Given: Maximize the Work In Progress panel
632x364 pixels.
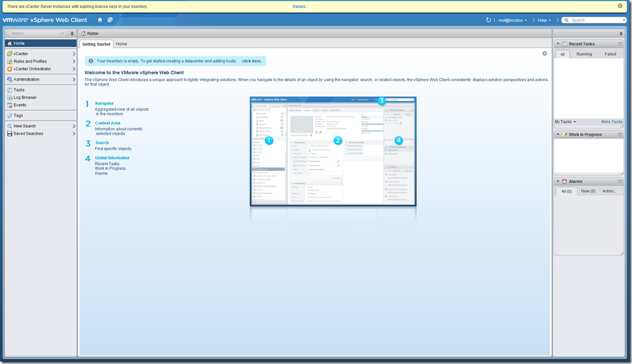Looking at the screenshot, I should pyautogui.click(x=620, y=135).
